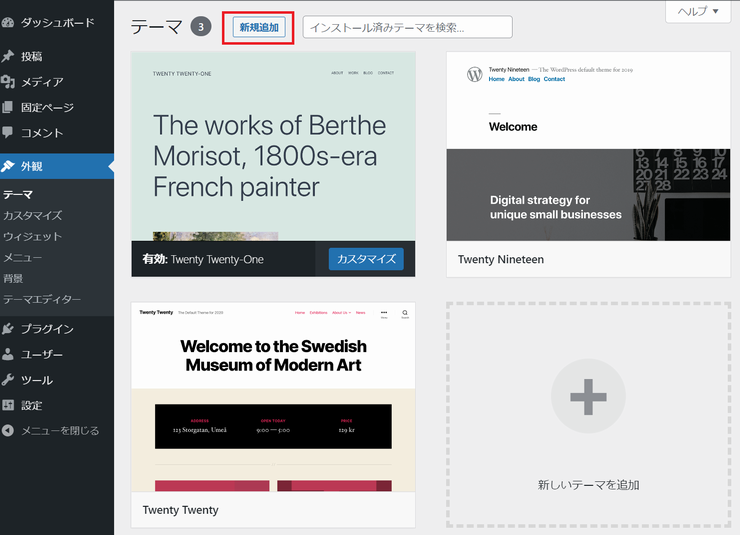Click the 外観 paintbrush icon
This screenshot has height=535, width=740.
coord(8,166)
